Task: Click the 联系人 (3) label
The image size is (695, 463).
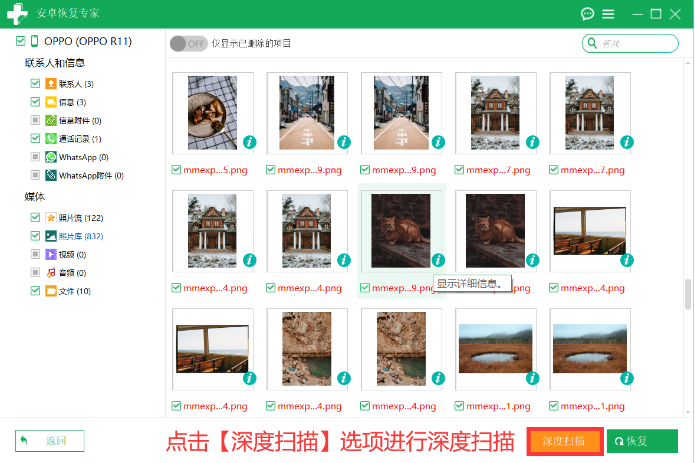Action: (x=76, y=84)
